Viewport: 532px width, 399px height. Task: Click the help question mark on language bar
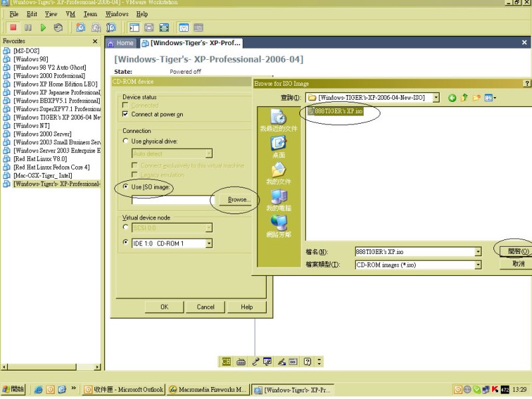[307, 362]
